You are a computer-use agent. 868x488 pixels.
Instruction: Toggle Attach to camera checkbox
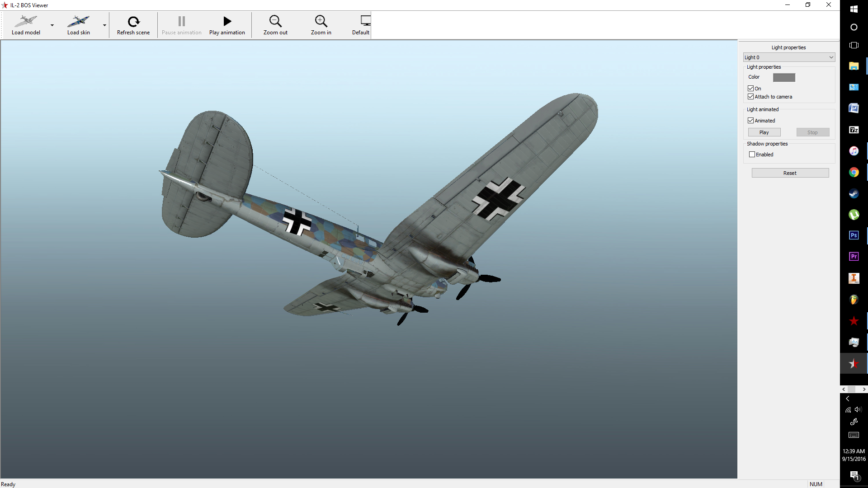[751, 97]
